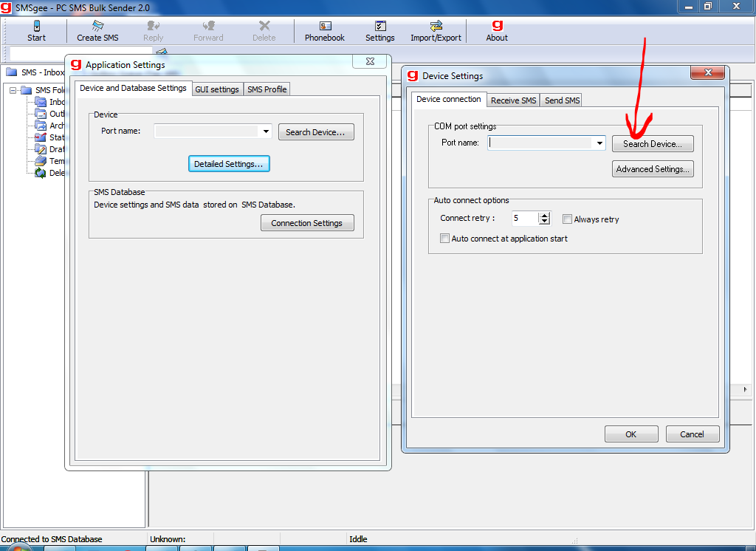
Task: Open Port name dropdown in Device Settings
Action: (x=599, y=143)
